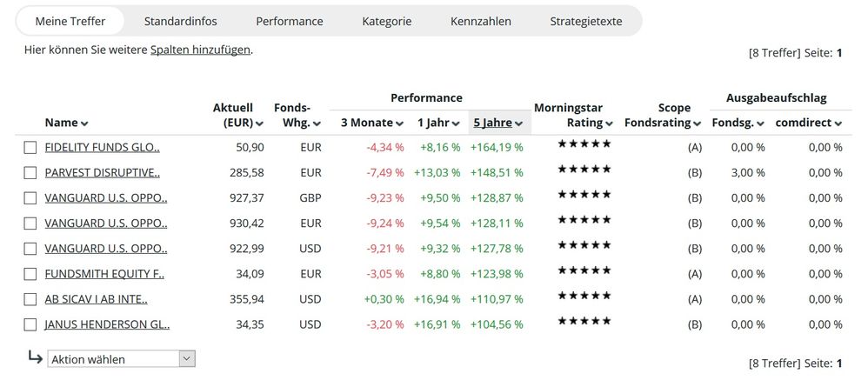
Task: Click Morningstar stars of AB SICAV fund
Action: [x=584, y=296]
